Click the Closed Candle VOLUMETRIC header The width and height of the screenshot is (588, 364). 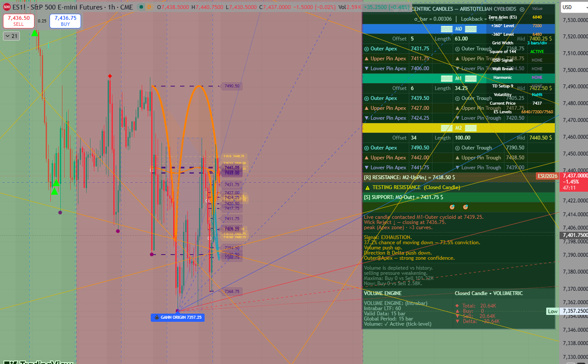tap(489, 293)
